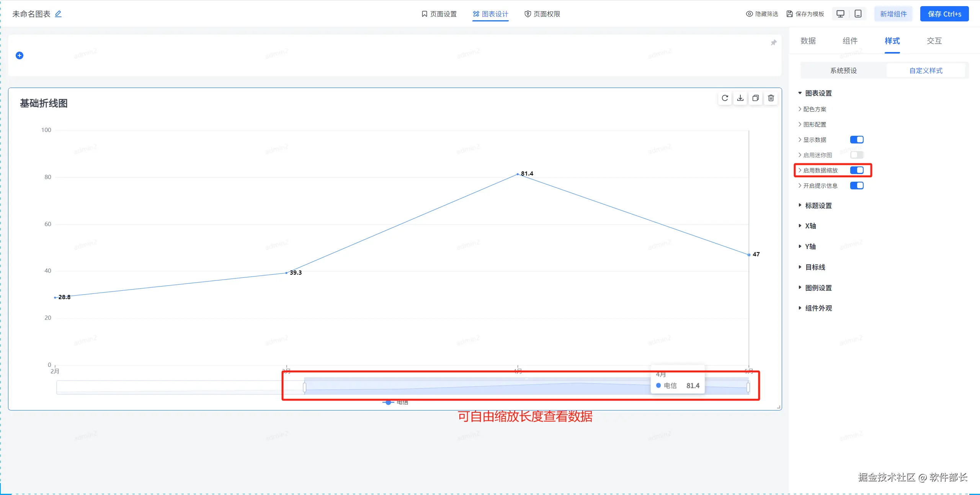Switch to 页面设置 tab

click(439, 14)
